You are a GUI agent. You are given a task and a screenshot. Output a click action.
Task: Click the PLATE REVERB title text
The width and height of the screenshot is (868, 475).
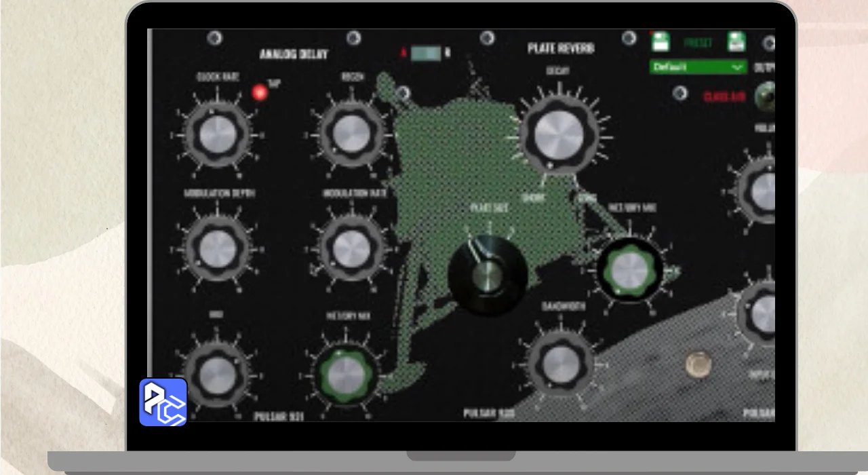click(x=561, y=49)
